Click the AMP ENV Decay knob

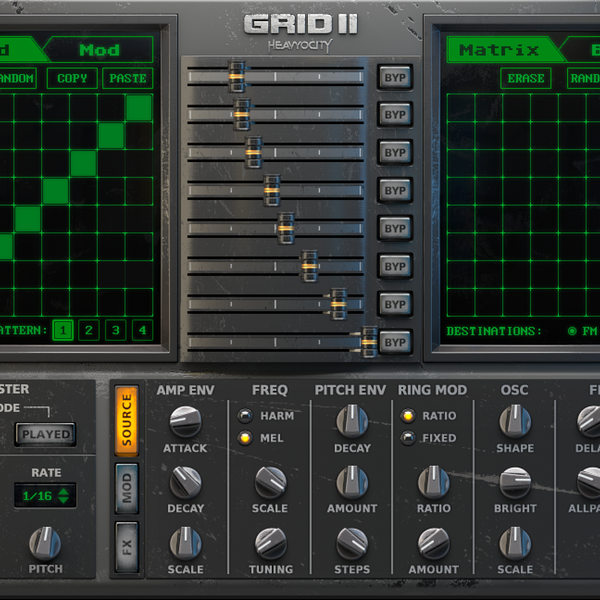point(186,482)
